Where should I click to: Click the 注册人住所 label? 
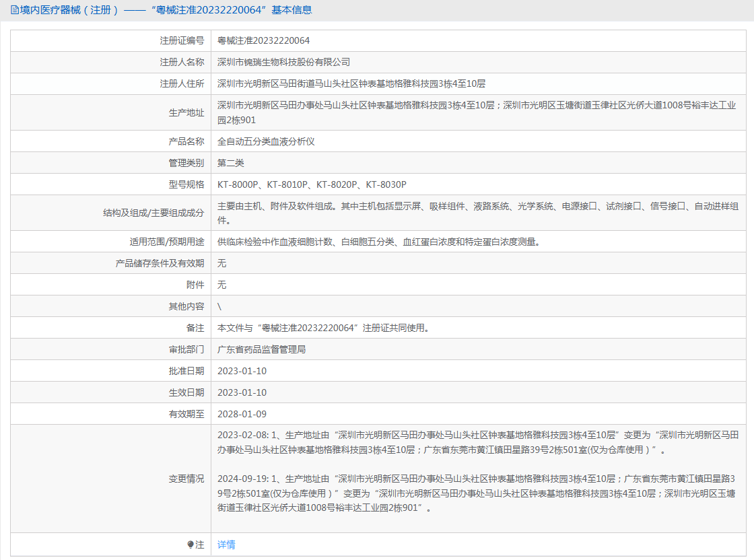point(182,83)
